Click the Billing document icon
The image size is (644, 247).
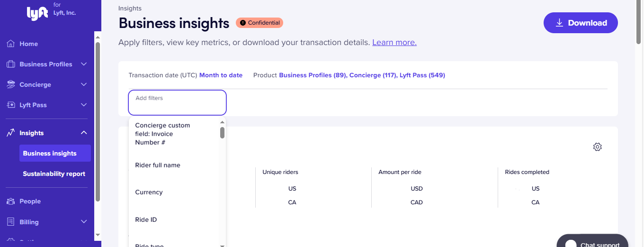coord(10,222)
